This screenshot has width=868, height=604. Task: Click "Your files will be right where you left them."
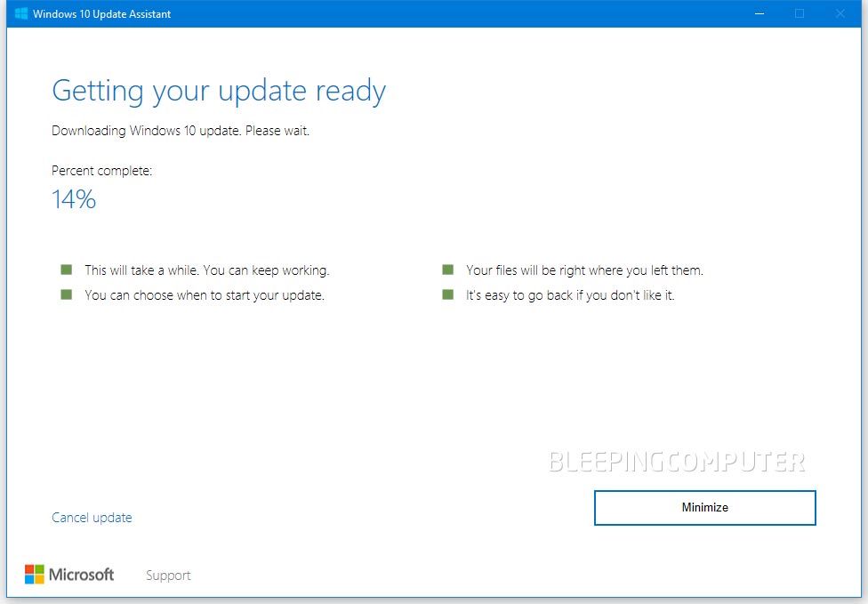[x=584, y=270]
